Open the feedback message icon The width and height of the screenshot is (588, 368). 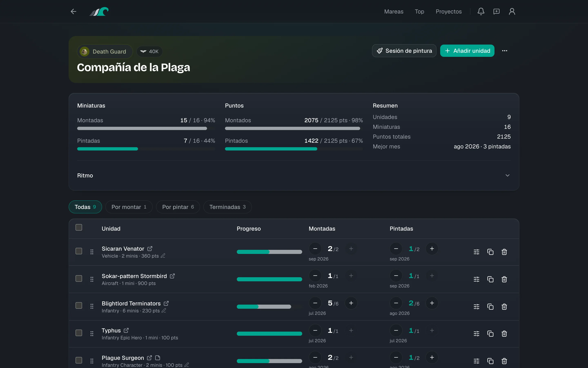[496, 11]
